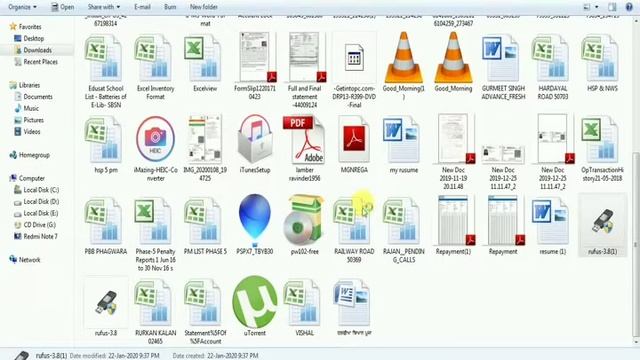Click the E-mail toolbar button

pyautogui.click(x=142, y=7)
